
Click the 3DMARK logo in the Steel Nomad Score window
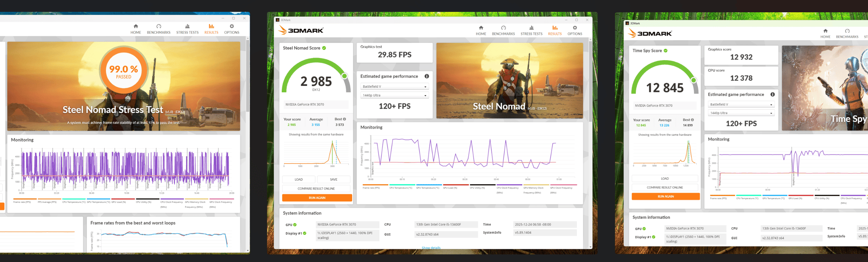(x=300, y=30)
